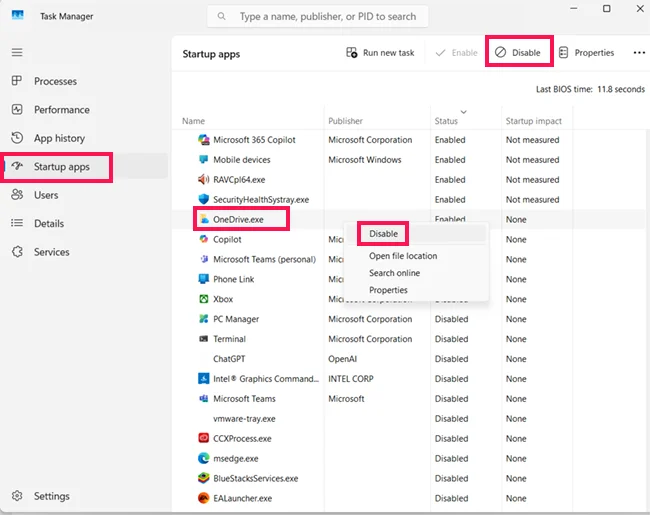Click Xbox row's None impact

pyautogui.click(x=516, y=299)
